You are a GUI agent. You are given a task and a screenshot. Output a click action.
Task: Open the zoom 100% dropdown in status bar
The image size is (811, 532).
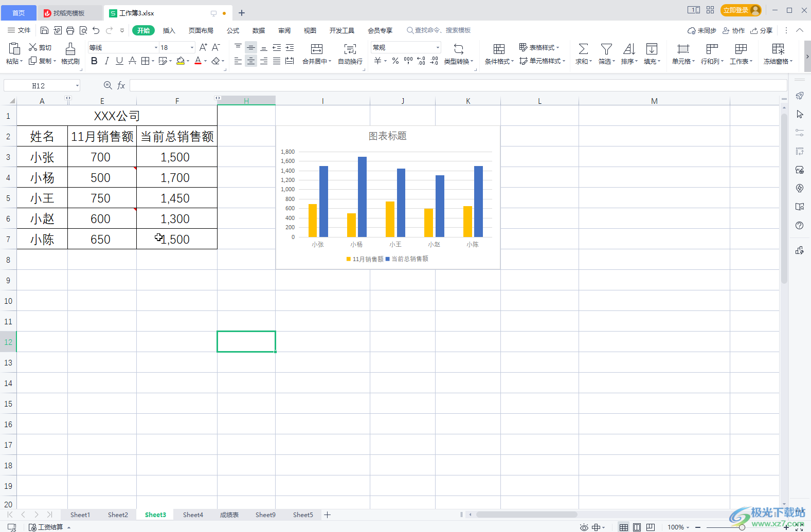tap(678, 527)
